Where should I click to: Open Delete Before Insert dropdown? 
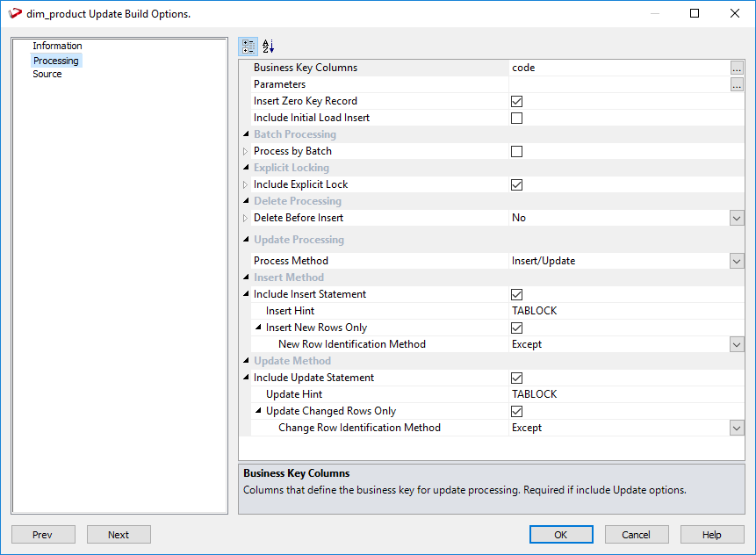(737, 218)
